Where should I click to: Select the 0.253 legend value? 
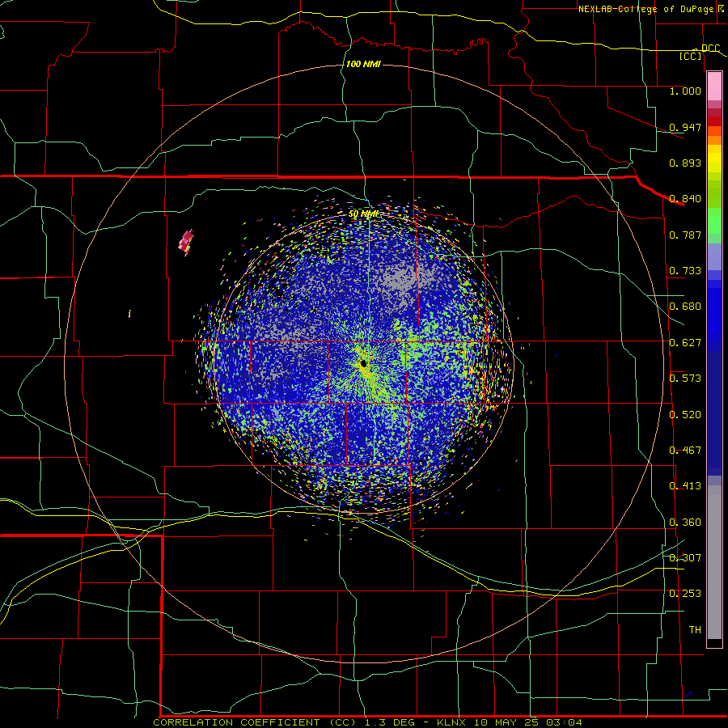[685, 594]
